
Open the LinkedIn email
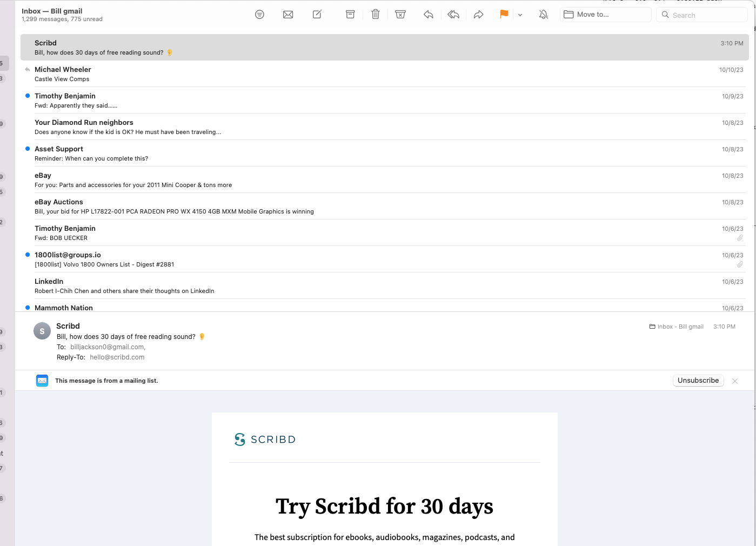[x=385, y=286]
